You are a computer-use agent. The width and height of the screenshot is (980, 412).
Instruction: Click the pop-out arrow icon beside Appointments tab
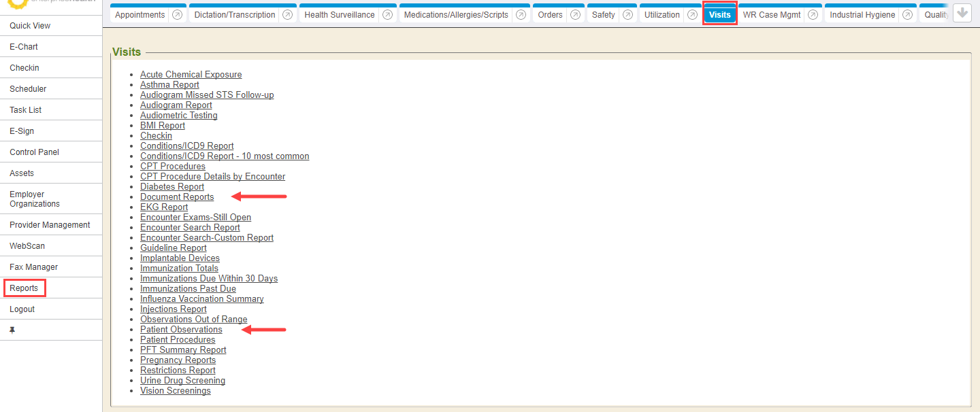pos(177,15)
